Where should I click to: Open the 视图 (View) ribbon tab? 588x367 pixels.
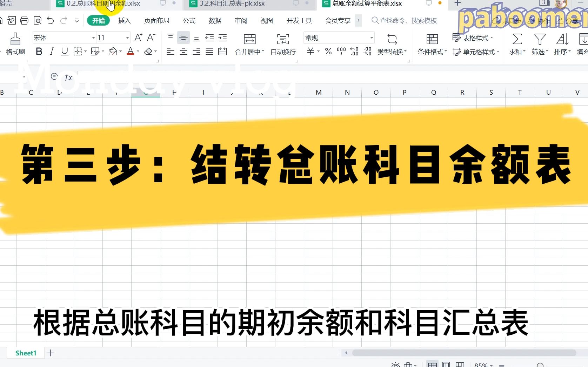(x=267, y=21)
